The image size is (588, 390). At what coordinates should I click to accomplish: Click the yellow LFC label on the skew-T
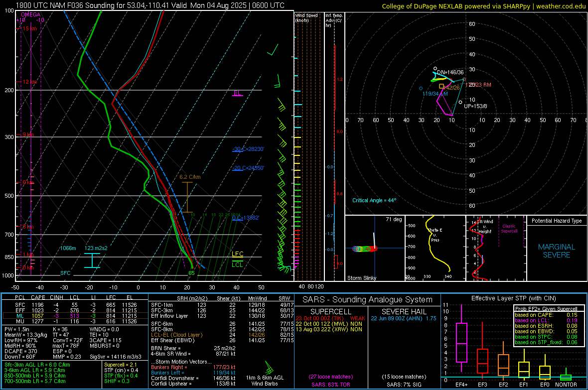pos(237,254)
